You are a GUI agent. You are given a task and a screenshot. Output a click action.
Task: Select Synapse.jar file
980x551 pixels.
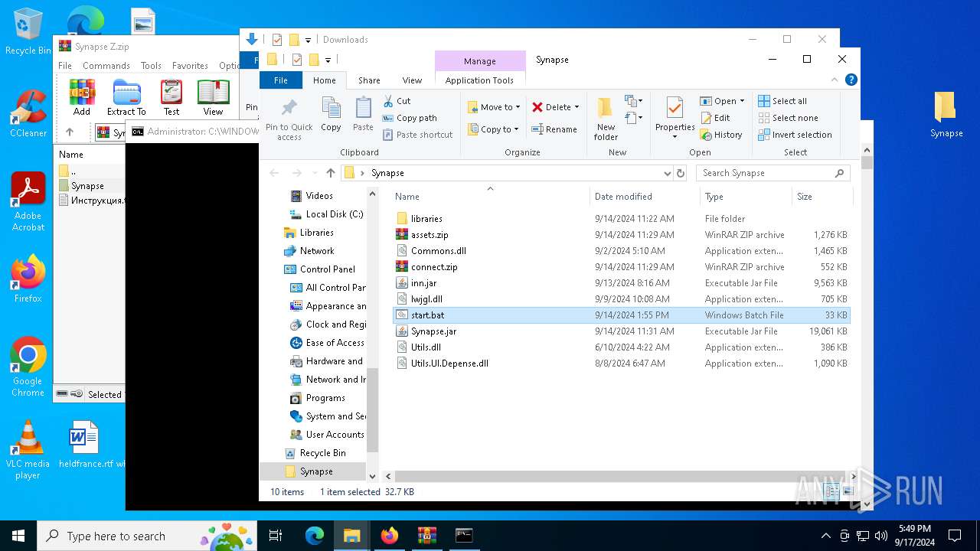(x=433, y=331)
